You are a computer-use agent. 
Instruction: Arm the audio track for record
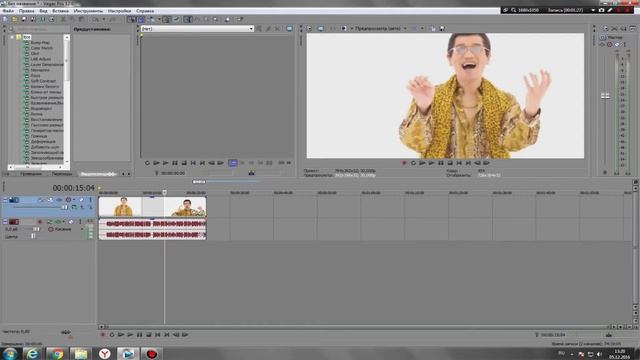pyautogui.click(x=40, y=222)
